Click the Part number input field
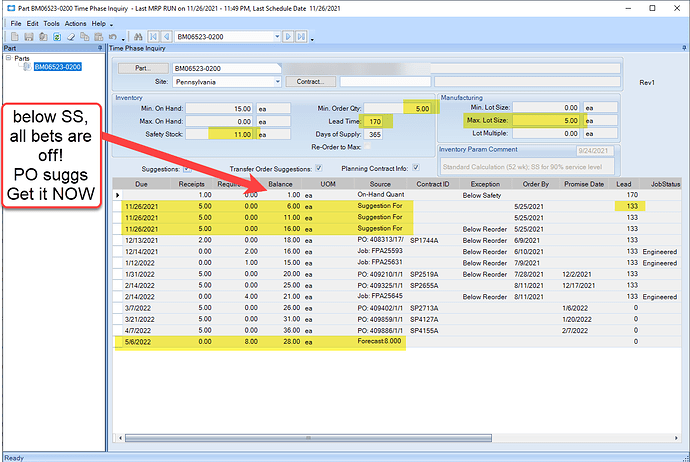Screen dimensions: 690x462 (227, 68)
